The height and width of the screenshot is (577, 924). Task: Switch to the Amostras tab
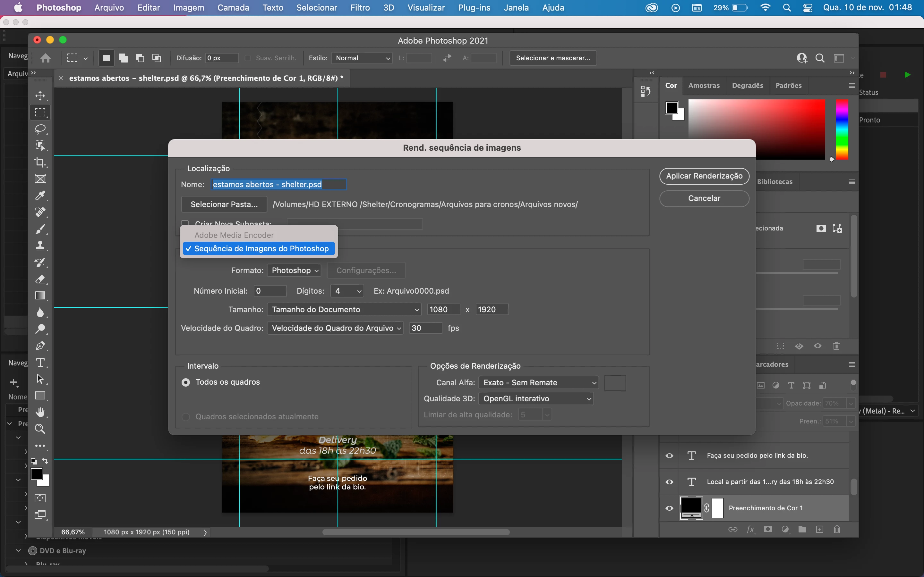tap(704, 86)
